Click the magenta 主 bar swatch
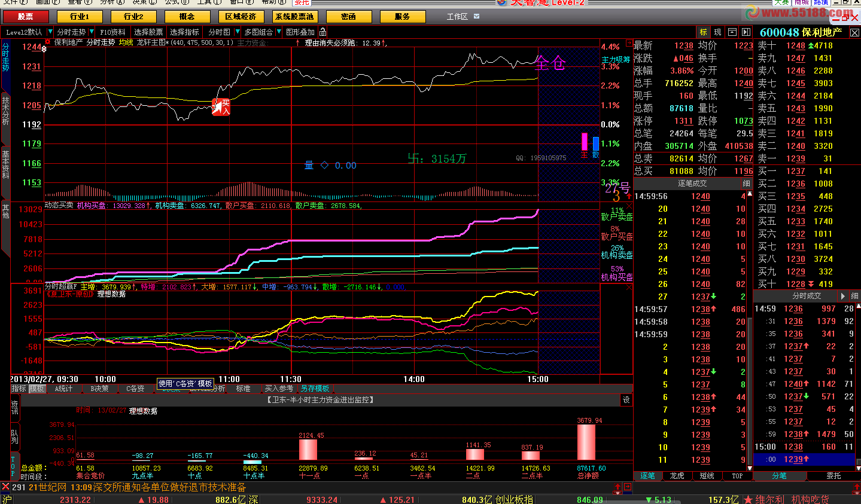This screenshot has width=861, height=504. pyautogui.click(x=585, y=142)
